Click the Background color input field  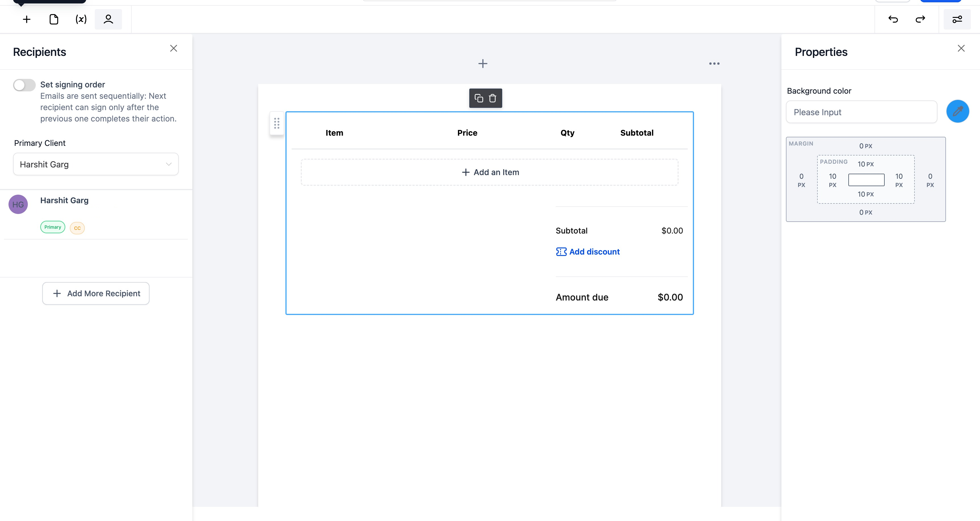861,112
